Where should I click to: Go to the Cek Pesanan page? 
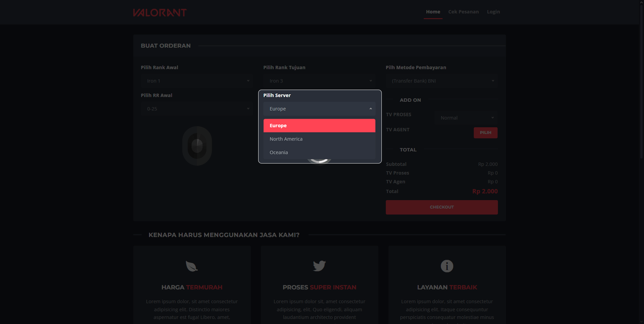coord(463,12)
